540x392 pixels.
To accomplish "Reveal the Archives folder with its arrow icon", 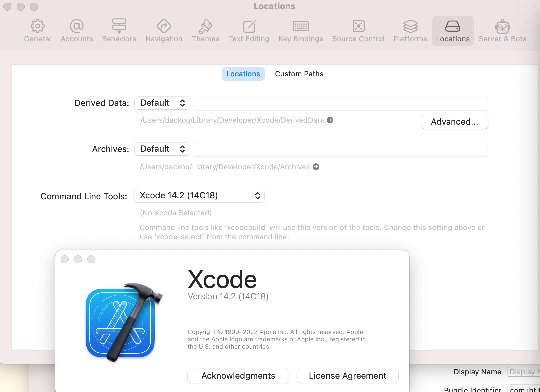I will tap(316, 167).
